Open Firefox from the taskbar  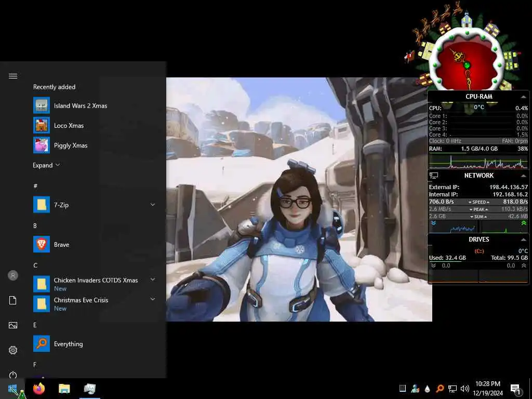point(39,389)
